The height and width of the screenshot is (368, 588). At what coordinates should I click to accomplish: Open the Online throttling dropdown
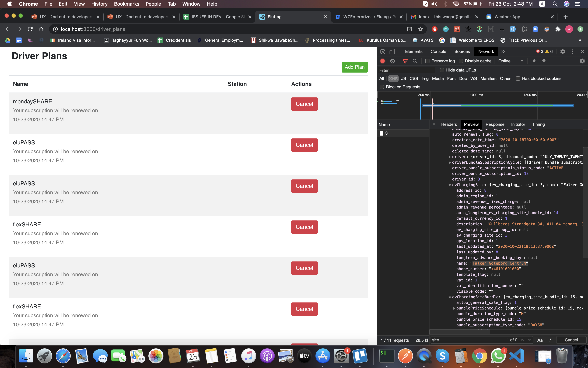tap(511, 61)
